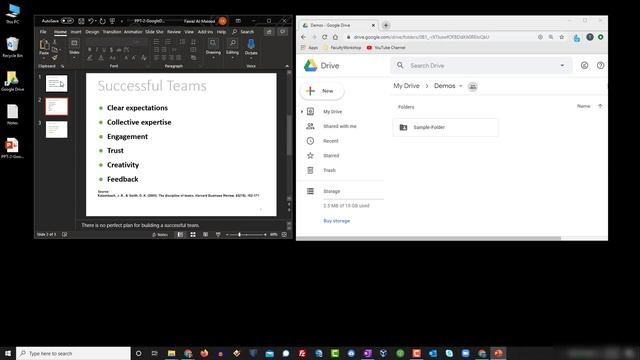Viewport: 640px width, 360px height.
Task: Open a new Chrome tab with plus
Action: (x=386, y=25)
